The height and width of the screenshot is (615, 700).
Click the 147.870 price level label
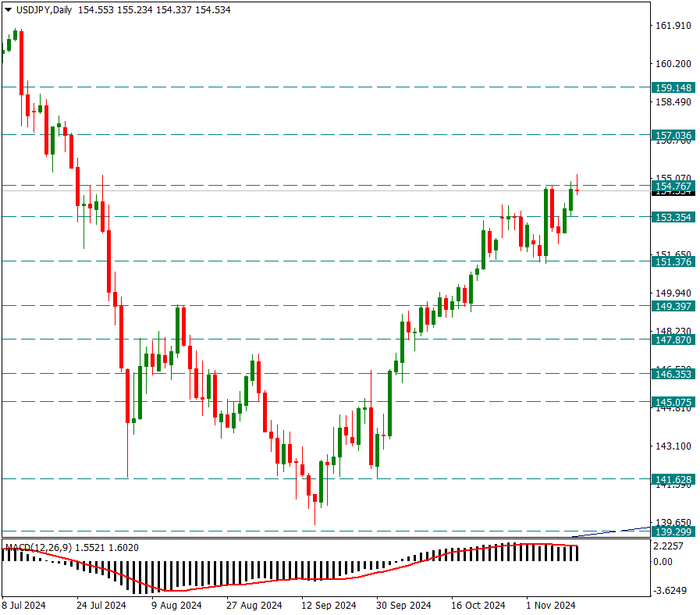[x=672, y=339]
